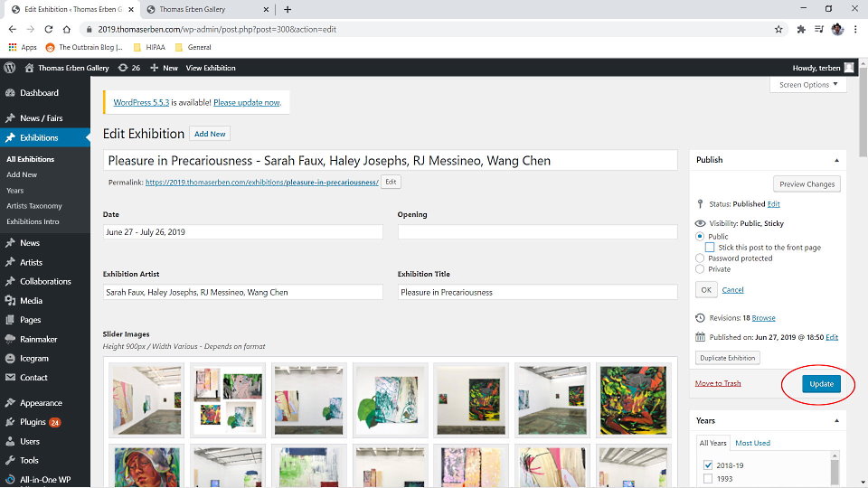Viewport: 868px width, 488px height.
Task: Click the Date input field
Action: (x=242, y=232)
